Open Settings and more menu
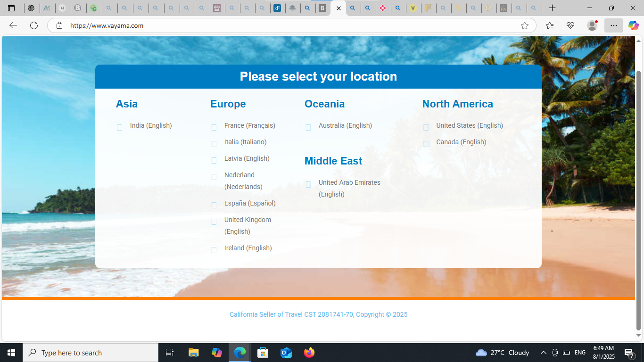Screen dimensions: 644x362 coord(613,25)
